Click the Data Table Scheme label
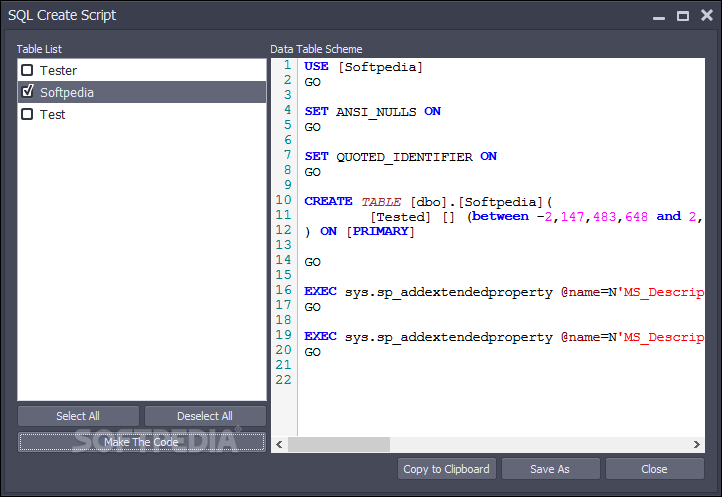722x497 pixels. click(316, 49)
